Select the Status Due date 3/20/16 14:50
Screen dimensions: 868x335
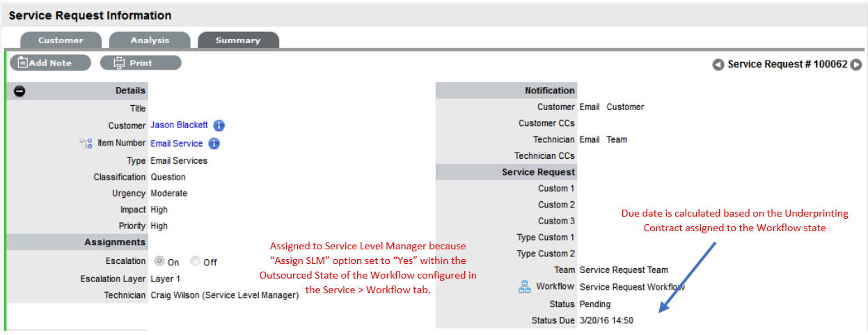click(x=606, y=321)
